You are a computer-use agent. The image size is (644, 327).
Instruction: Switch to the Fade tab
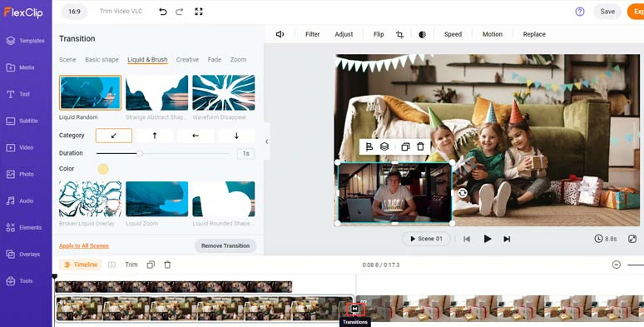[215, 60]
